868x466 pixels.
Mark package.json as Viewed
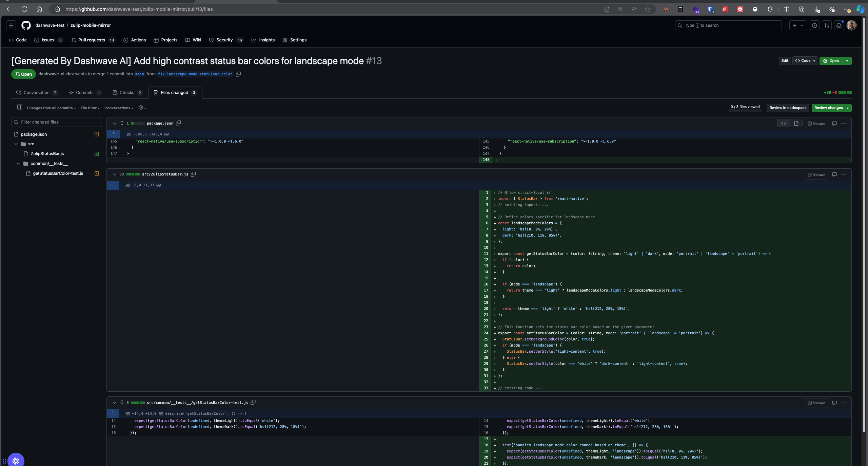pyautogui.click(x=816, y=124)
